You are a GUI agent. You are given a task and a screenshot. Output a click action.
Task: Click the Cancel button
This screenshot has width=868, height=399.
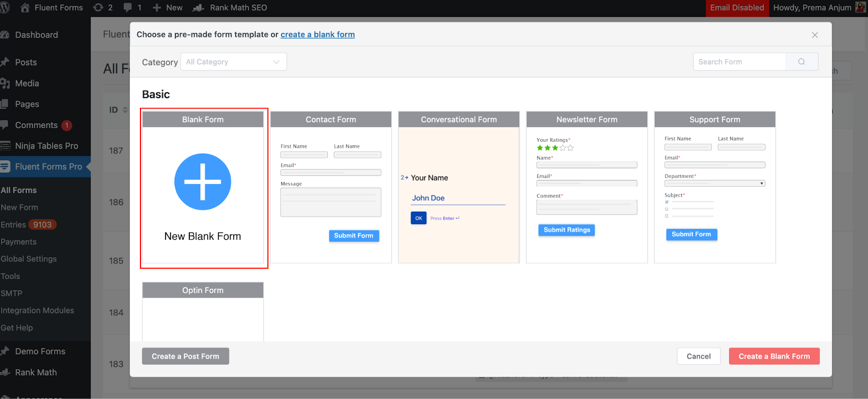pyautogui.click(x=699, y=356)
